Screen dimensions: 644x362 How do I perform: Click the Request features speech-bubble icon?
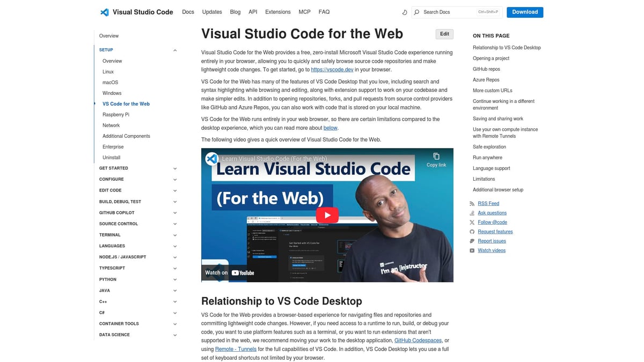(x=473, y=231)
